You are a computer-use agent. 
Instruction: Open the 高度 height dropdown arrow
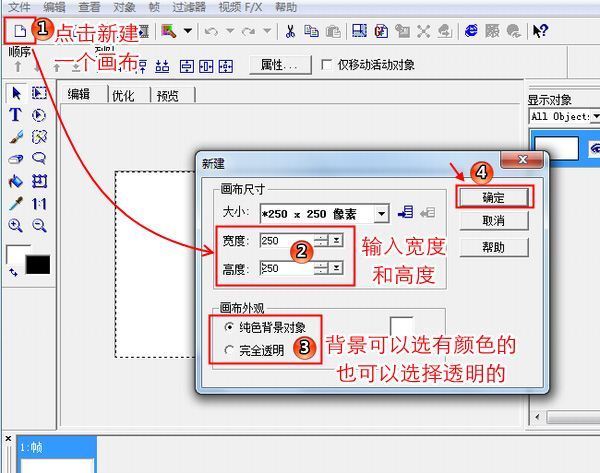pos(336,268)
